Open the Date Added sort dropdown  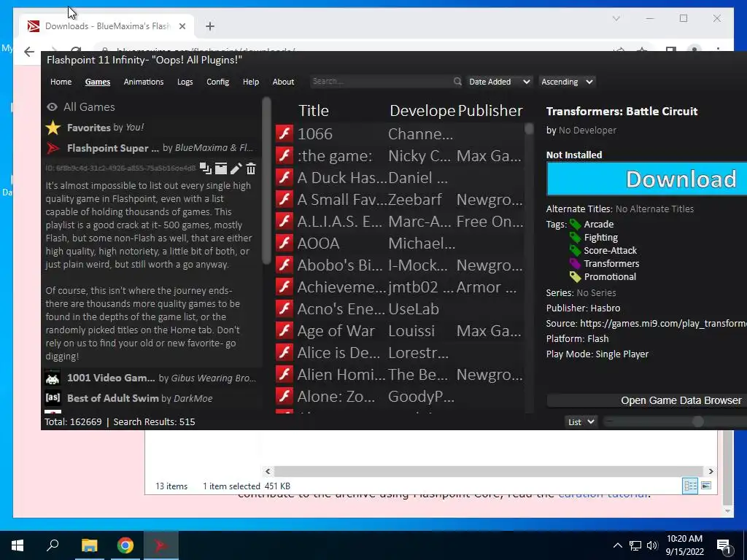click(x=499, y=82)
